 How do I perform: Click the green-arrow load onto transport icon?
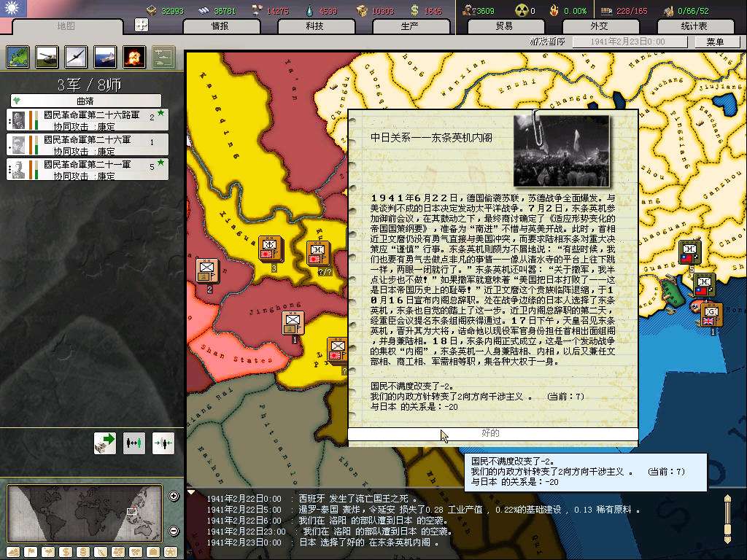pyautogui.click(x=105, y=443)
